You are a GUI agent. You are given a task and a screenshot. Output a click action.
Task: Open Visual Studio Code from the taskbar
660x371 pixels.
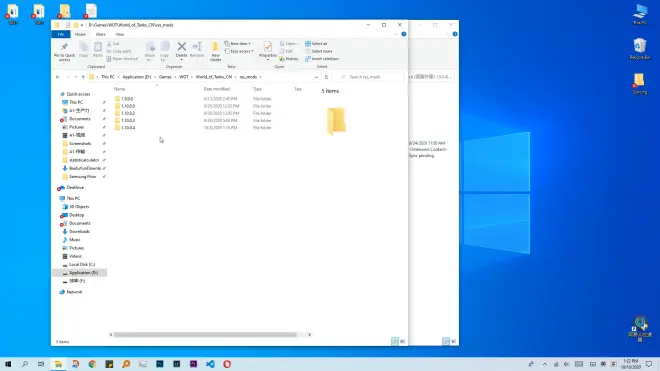coord(210,364)
